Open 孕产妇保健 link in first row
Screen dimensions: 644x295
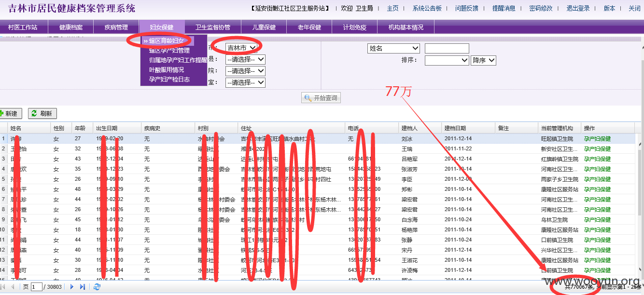(597, 139)
